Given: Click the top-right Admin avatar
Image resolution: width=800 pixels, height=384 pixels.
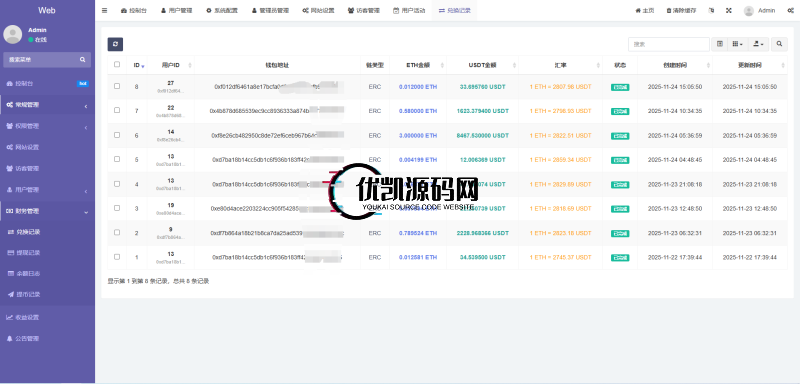Looking at the screenshot, I should [748, 11].
